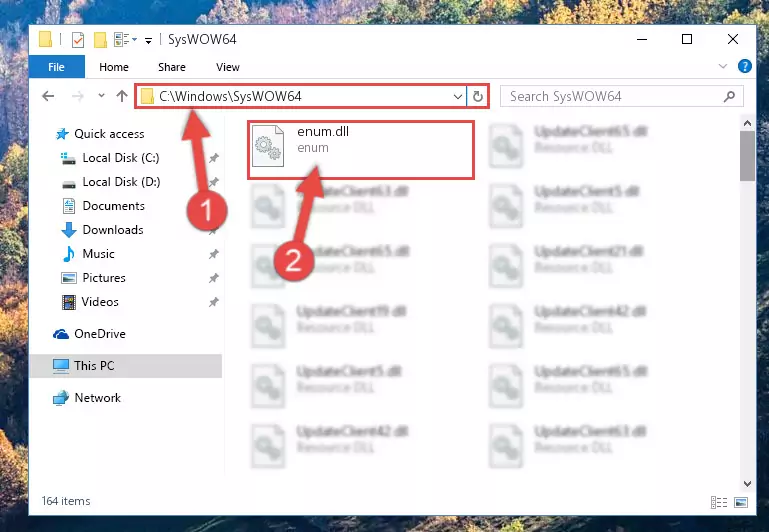Screen dimensions: 769x532
Task: Click the OneDrive cloud icon
Action: [x=61, y=334]
